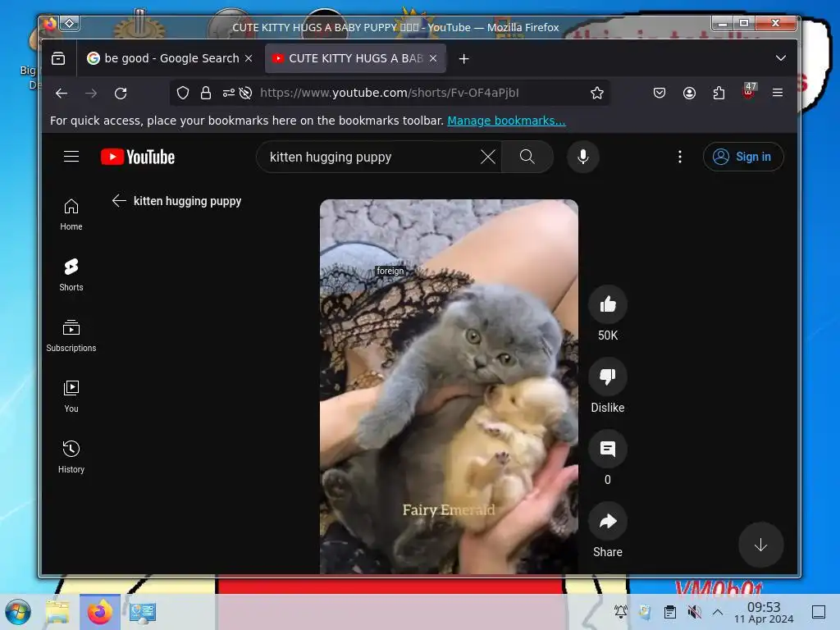Open File Explorer from the taskbar
840x630 pixels.
click(58, 612)
